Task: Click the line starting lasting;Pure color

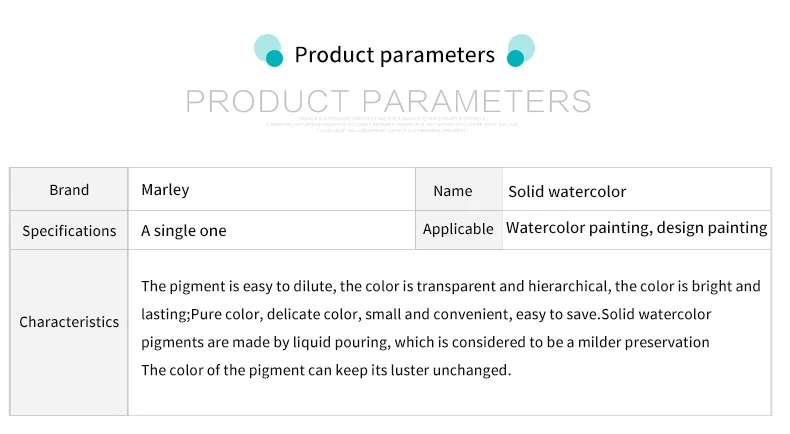Action: (x=426, y=315)
